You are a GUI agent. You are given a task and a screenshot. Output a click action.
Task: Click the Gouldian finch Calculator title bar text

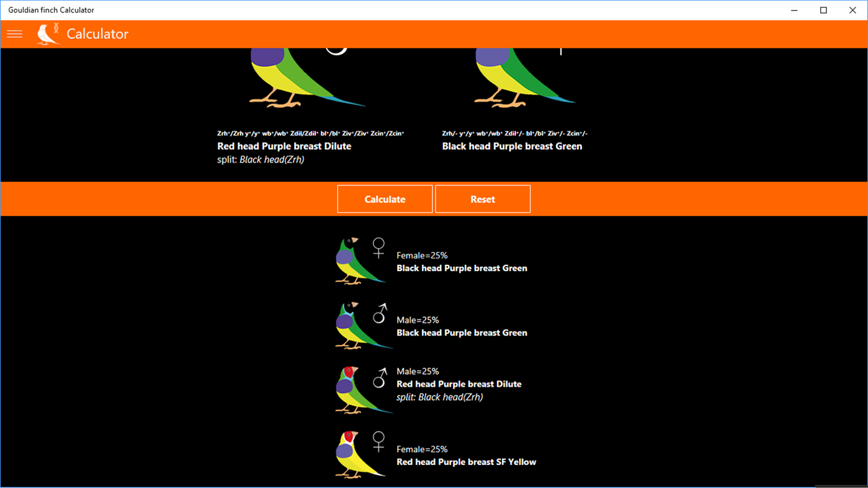pyautogui.click(x=51, y=10)
